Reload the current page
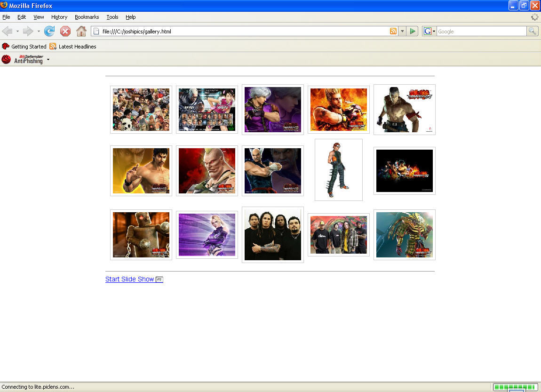The image size is (541, 392). click(49, 32)
